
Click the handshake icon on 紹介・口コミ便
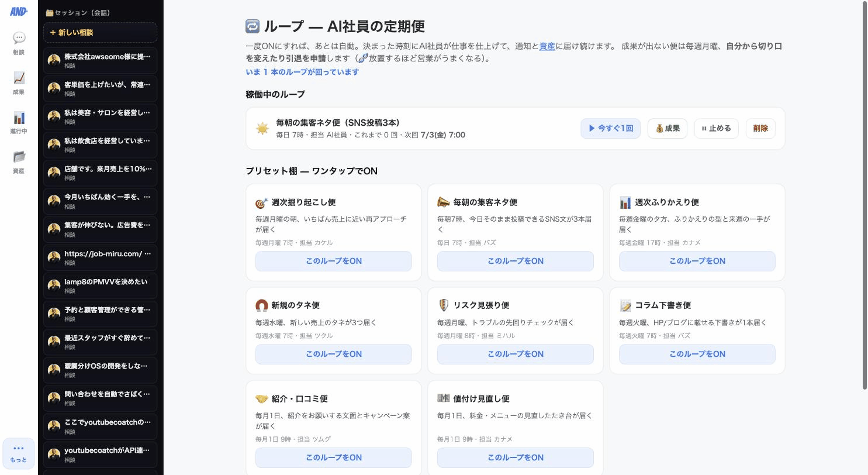(261, 399)
